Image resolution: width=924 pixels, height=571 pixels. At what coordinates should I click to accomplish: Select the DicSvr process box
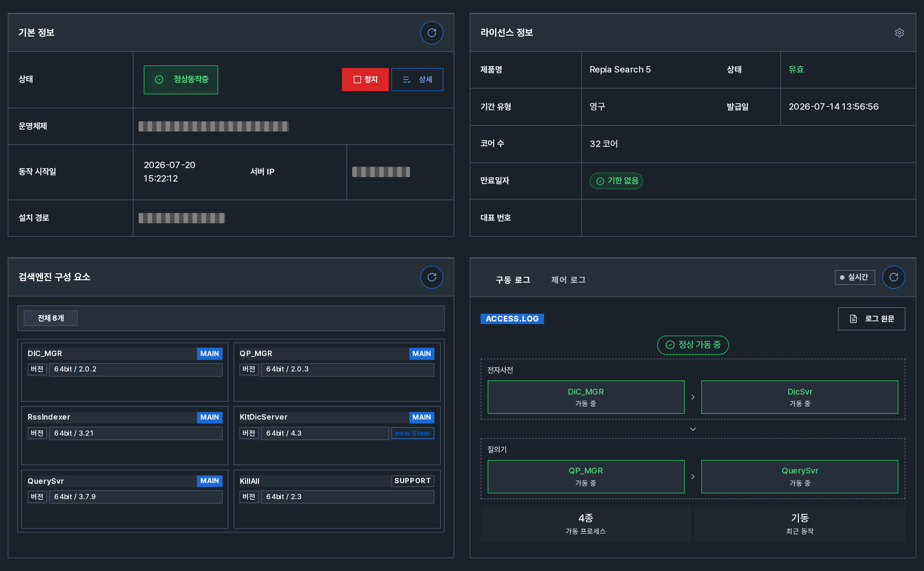point(800,397)
